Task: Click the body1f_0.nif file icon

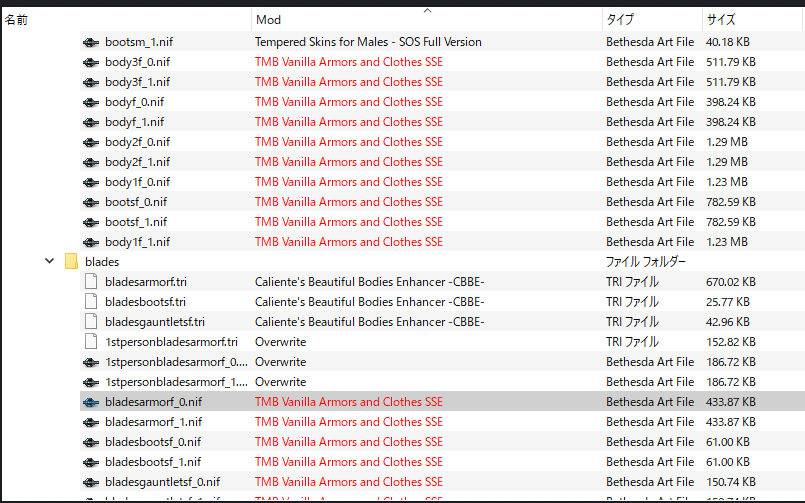Action: pyautogui.click(x=91, y=182)
